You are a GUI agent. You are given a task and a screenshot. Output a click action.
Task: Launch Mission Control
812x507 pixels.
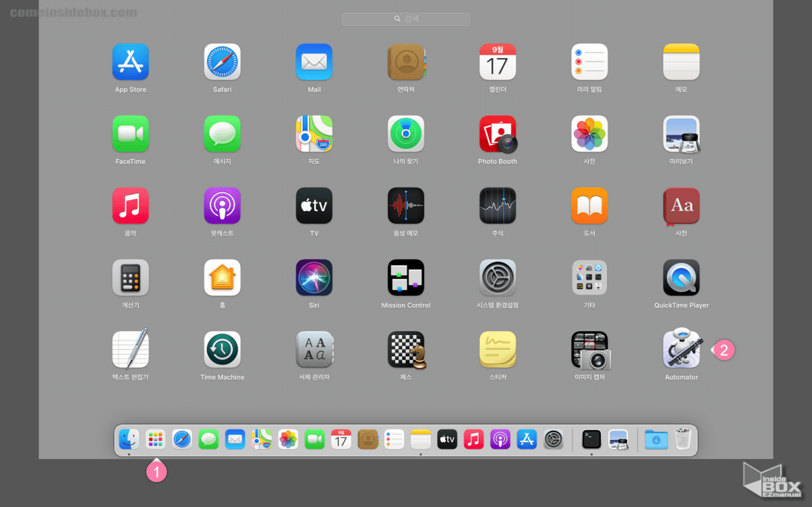406,278
